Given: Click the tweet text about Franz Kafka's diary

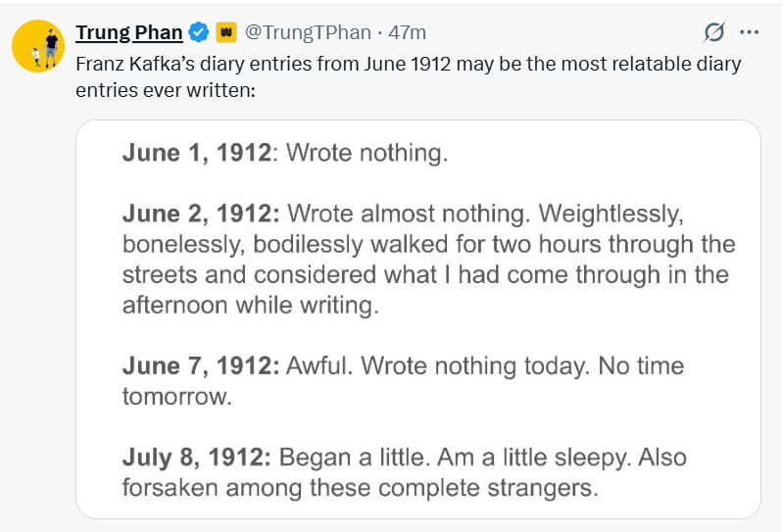Looking at the screenshot, I should coord(409,77).
